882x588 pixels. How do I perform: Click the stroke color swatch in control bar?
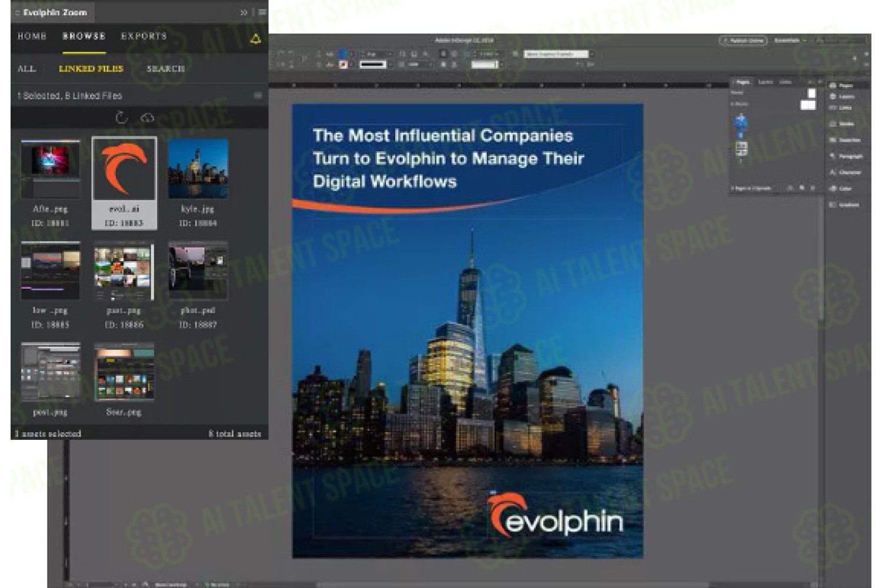click(x=343, y=64)
